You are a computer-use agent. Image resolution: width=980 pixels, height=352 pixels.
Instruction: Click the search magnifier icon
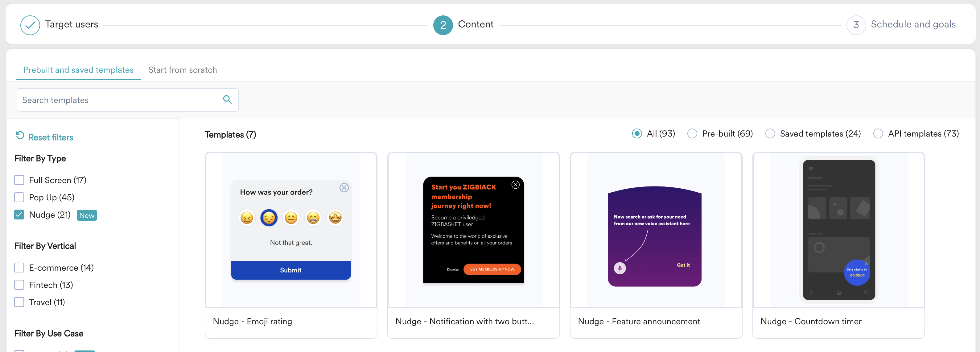tap(227, 100)
